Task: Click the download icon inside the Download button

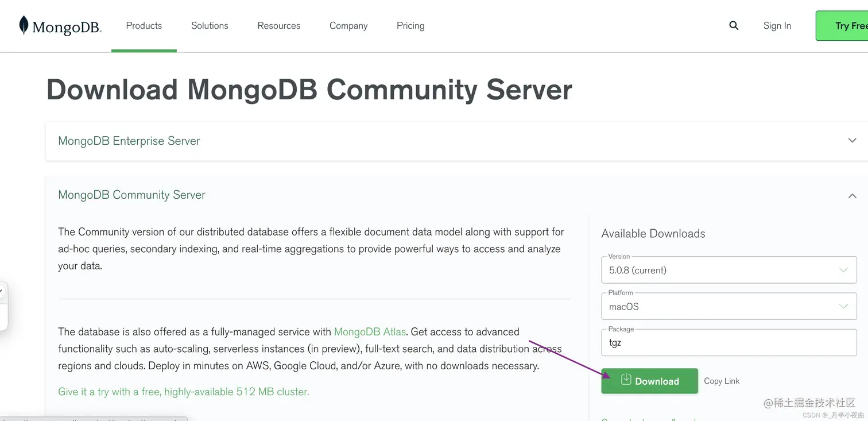Action: [x=626, y=380]
